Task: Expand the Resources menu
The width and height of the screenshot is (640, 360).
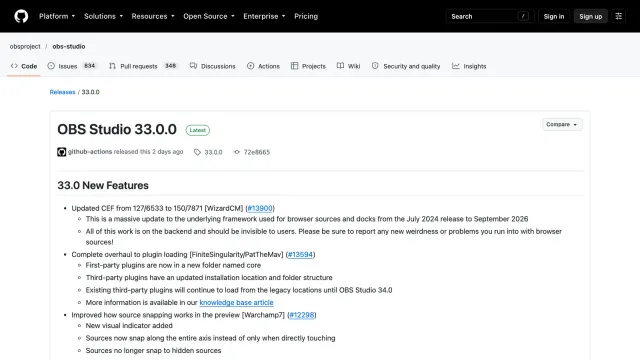Action: (153, 16)
